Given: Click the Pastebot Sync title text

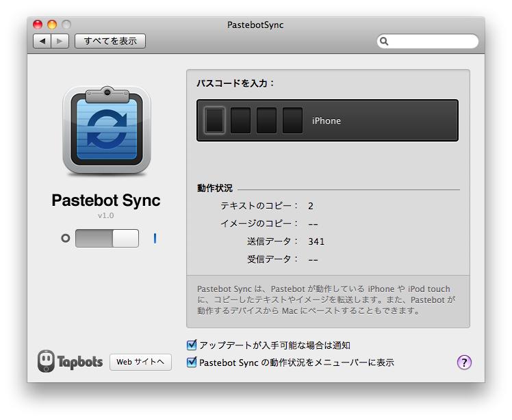Looking at the screenshot, I should (106, 200).
